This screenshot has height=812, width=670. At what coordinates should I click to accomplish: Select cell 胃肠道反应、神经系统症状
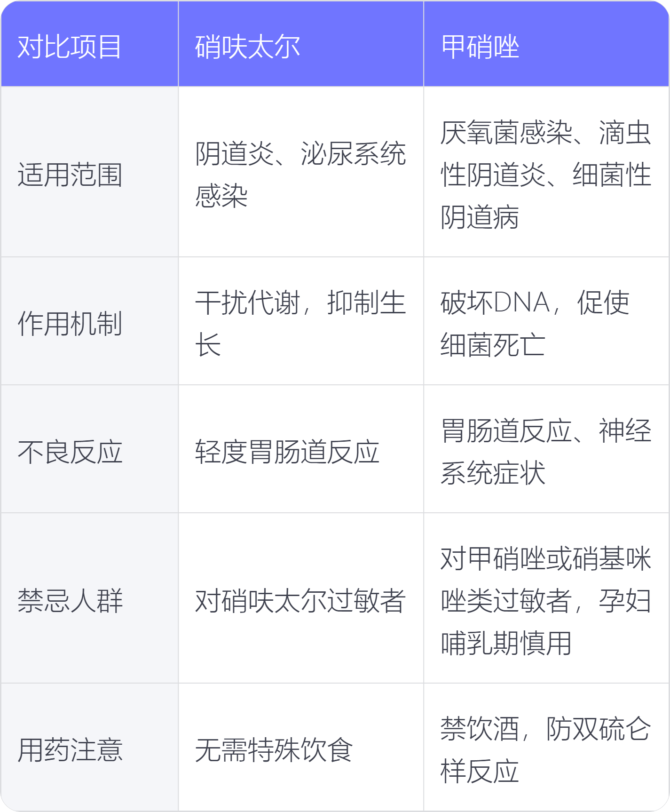tap(546, 449)
